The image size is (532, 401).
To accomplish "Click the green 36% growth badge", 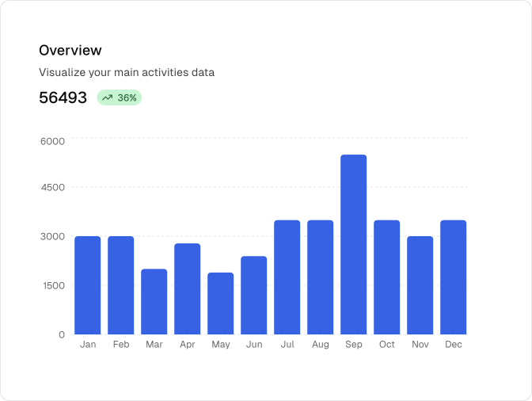I will click(120, 98).
